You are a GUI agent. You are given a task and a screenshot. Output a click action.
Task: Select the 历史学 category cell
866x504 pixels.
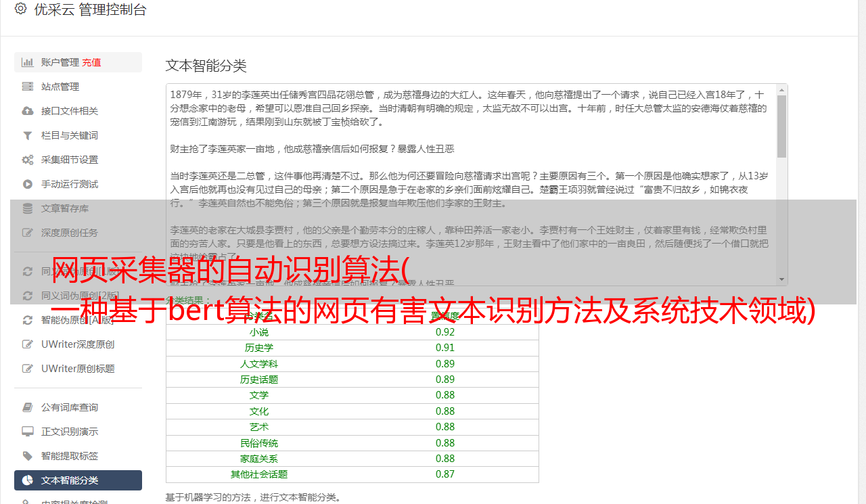tap(259, 348)
